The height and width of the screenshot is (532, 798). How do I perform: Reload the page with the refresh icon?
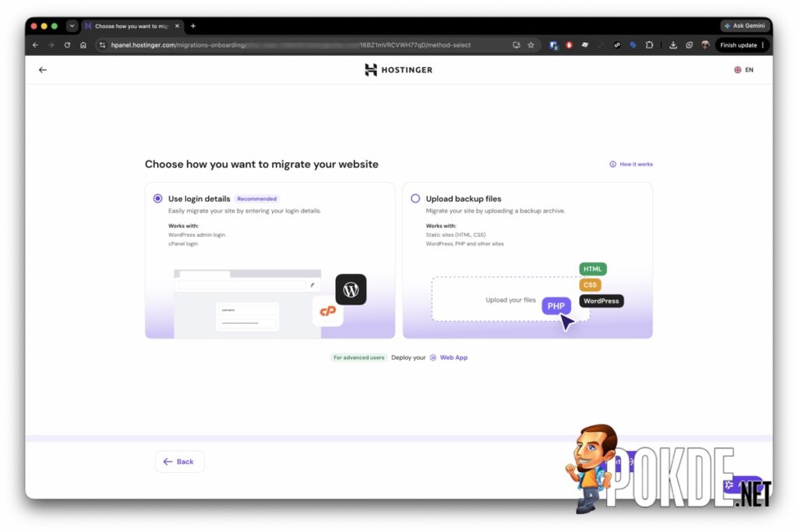tap(67, 45)
